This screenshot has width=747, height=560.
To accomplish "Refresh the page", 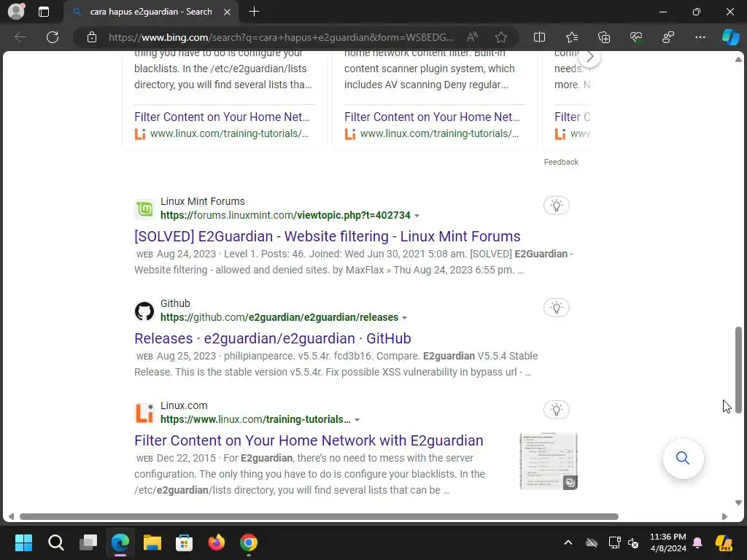I will 53,37.
